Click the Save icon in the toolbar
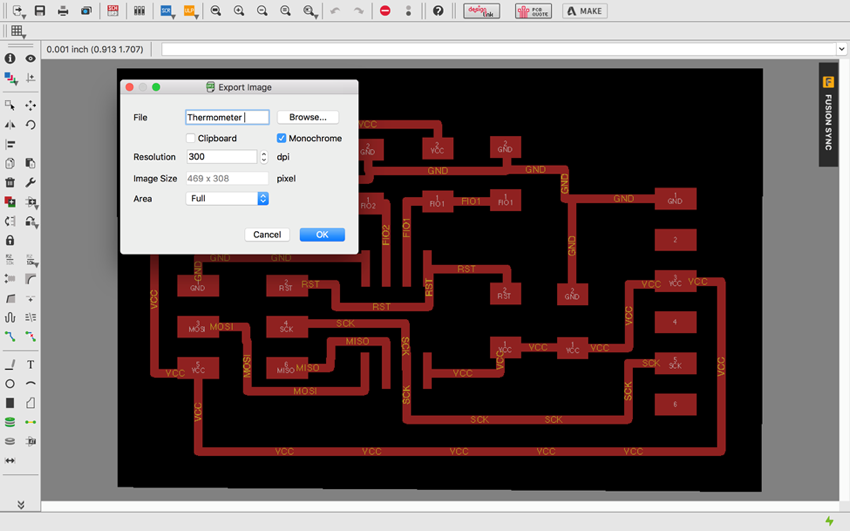The image size is (850, 531). (x=40, y=11)
